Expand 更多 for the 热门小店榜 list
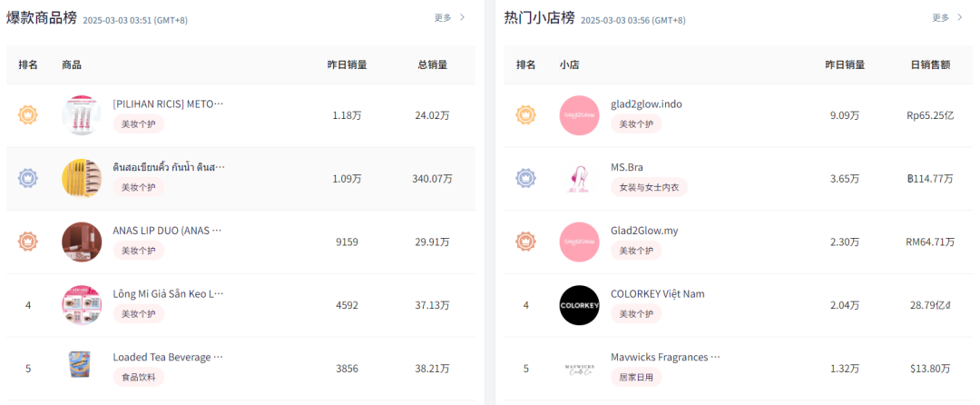 (941, 17)
